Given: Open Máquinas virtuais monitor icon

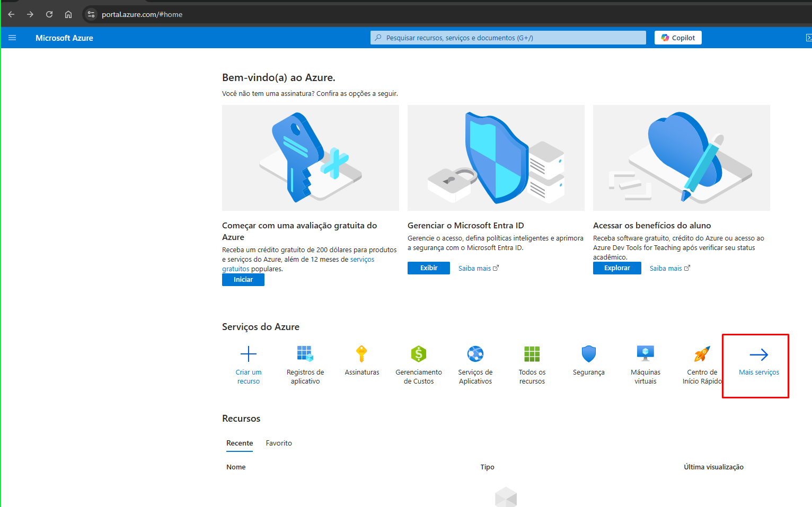Looking at the screenshot, I should coord(646,353).
